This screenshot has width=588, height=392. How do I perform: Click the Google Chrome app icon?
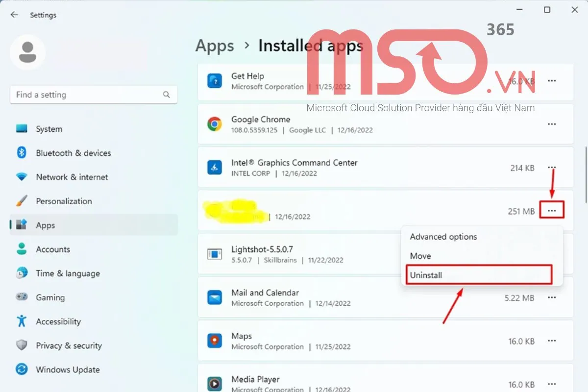214,124
